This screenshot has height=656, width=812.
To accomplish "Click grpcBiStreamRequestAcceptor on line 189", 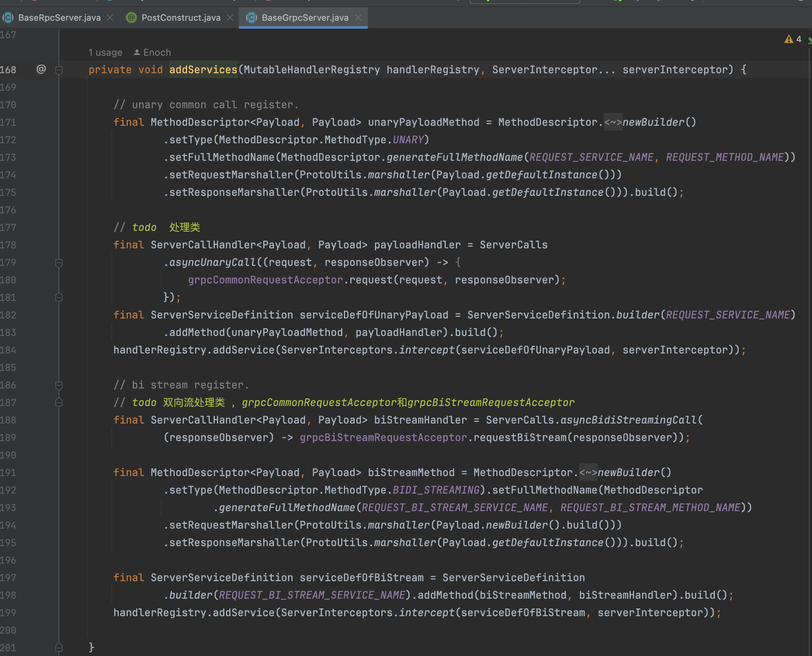I will pos(383,437).
